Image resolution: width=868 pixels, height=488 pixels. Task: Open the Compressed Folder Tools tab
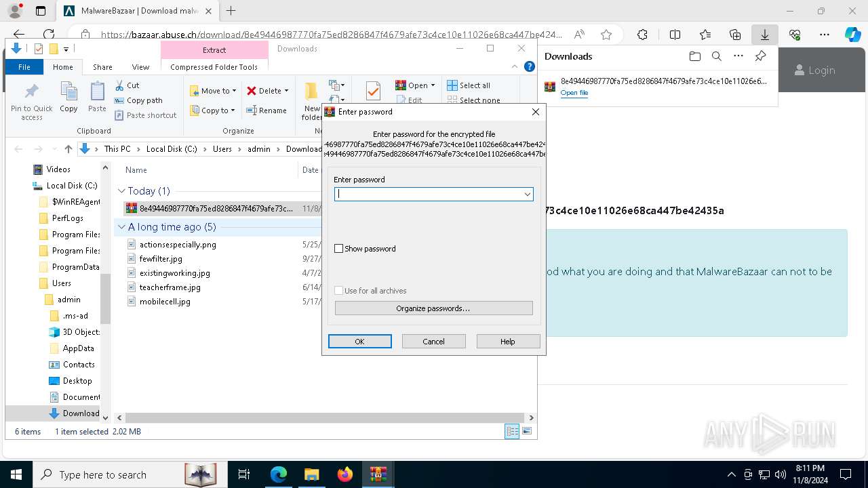pyautogui.click(x=214, y=67)
